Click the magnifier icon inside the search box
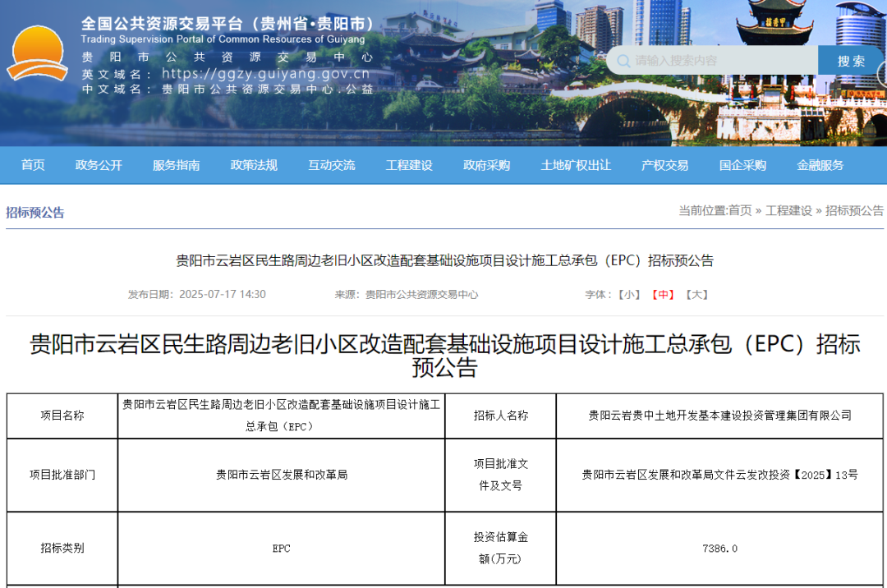 tap(626, 59)
